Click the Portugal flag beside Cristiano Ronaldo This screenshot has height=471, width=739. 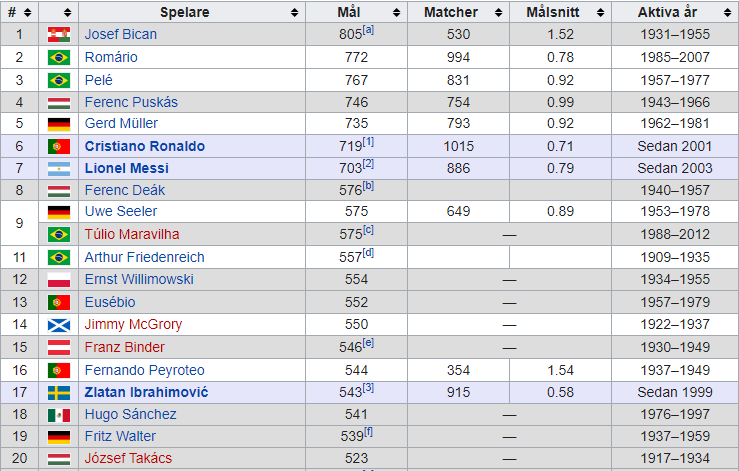click(59, 146)
